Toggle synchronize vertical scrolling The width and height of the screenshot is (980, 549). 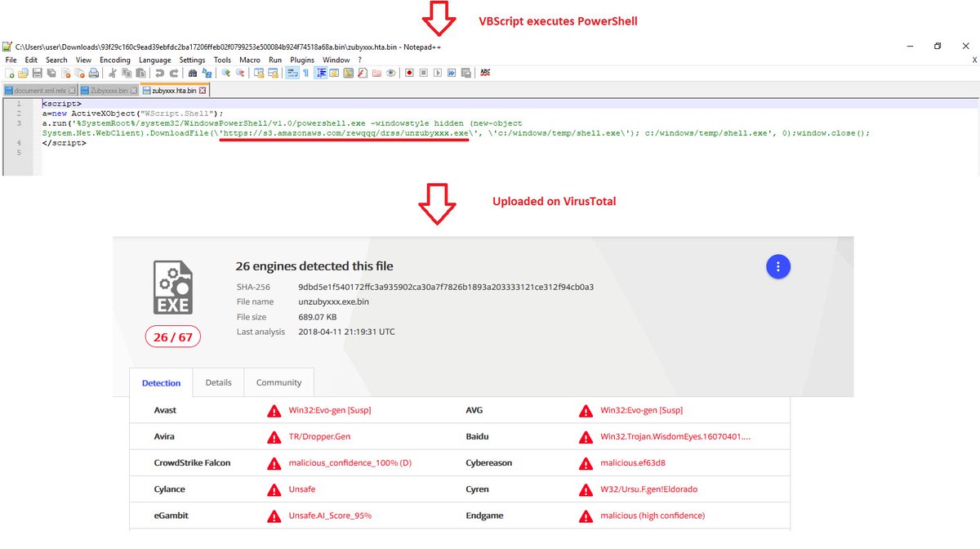(259, 73)
